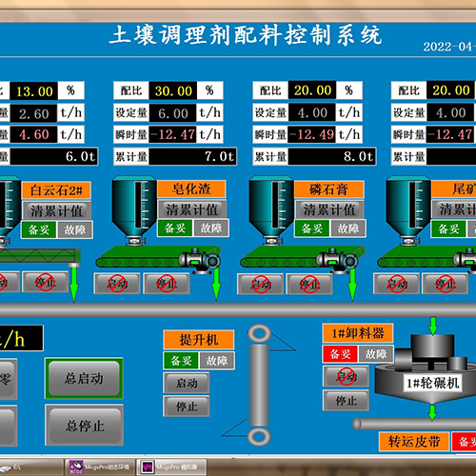Click 备妥 indicator of 提升机

[181, 361]
